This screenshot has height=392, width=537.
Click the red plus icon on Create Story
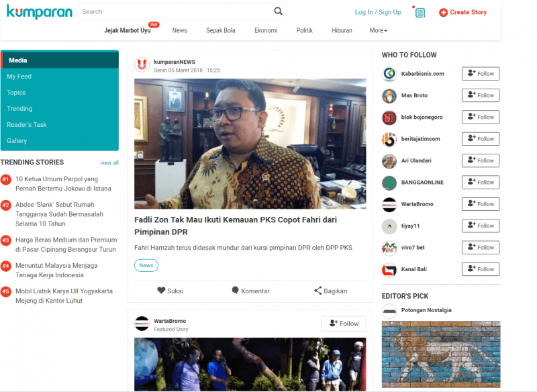pos(442,11)
